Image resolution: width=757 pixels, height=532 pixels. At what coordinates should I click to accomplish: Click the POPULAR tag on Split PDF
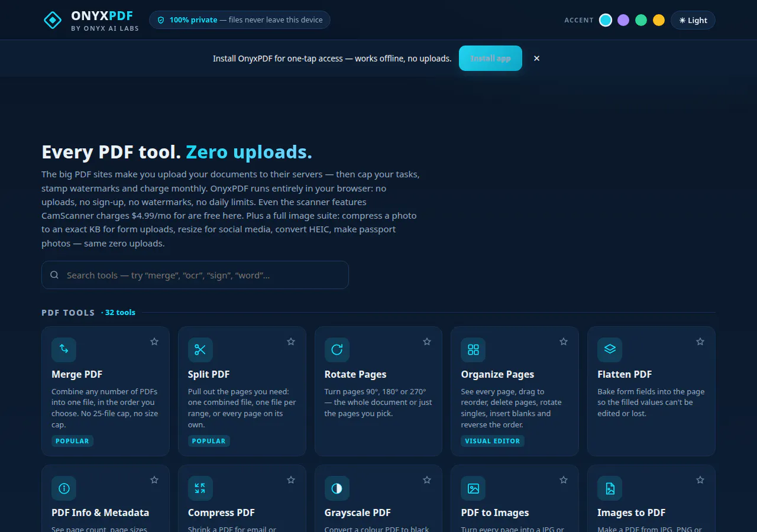[209, 441]
